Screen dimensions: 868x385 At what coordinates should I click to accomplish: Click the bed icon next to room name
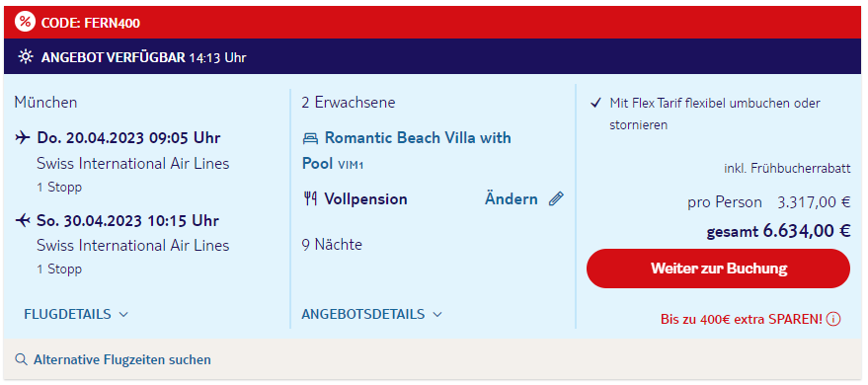click(x=310, y=138)
